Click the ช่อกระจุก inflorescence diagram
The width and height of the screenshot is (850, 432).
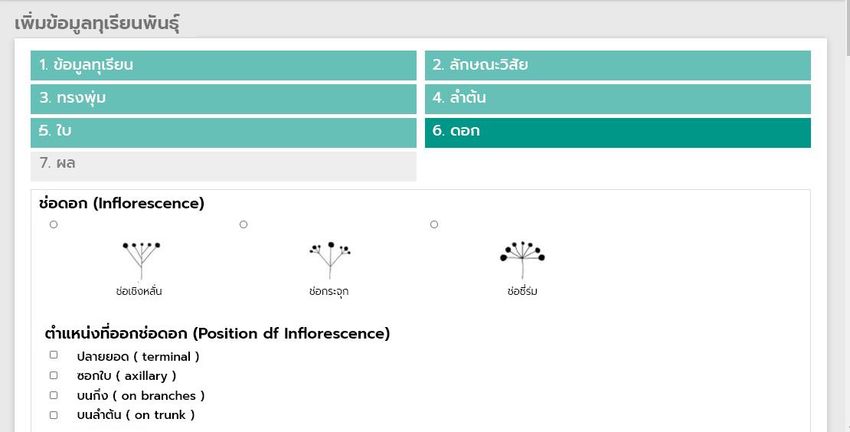pos(330,260)
